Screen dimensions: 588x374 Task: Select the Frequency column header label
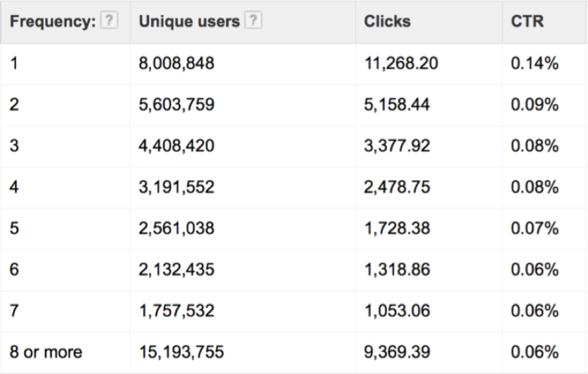pyautogui.click(x=53, y=22)
